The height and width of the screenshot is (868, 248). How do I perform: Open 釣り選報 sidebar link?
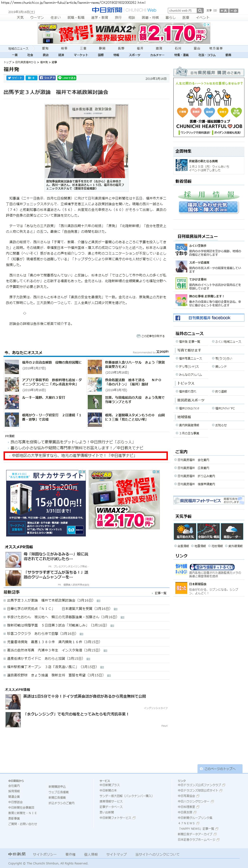click(x=221, y=392)
